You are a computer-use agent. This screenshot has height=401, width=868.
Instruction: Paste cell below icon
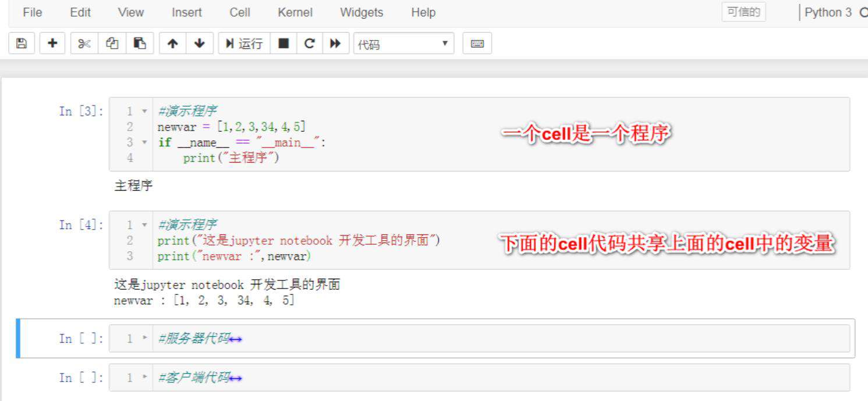pyautogui.click(x=140, y=44)
